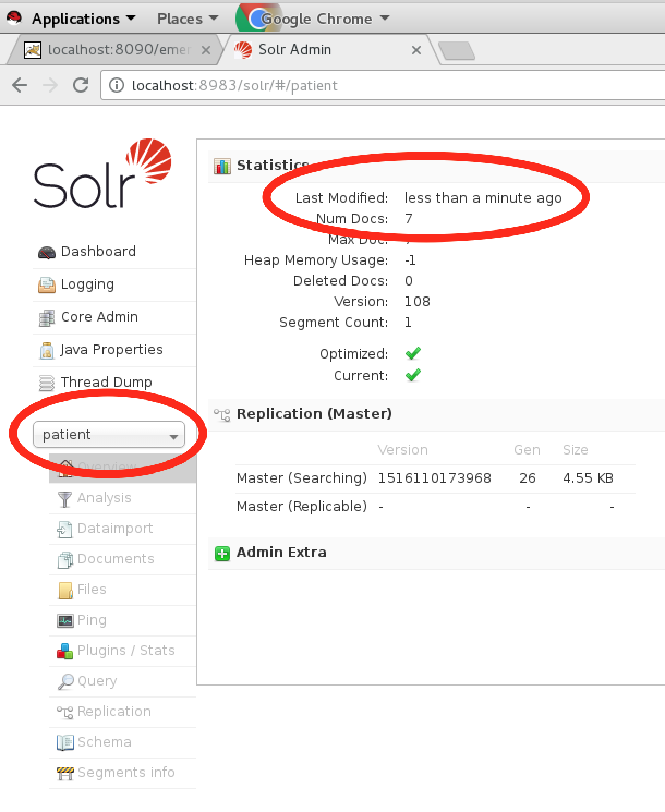Click the green Admin Extra plus icon

pyautogui.click(x=222, y=554)
